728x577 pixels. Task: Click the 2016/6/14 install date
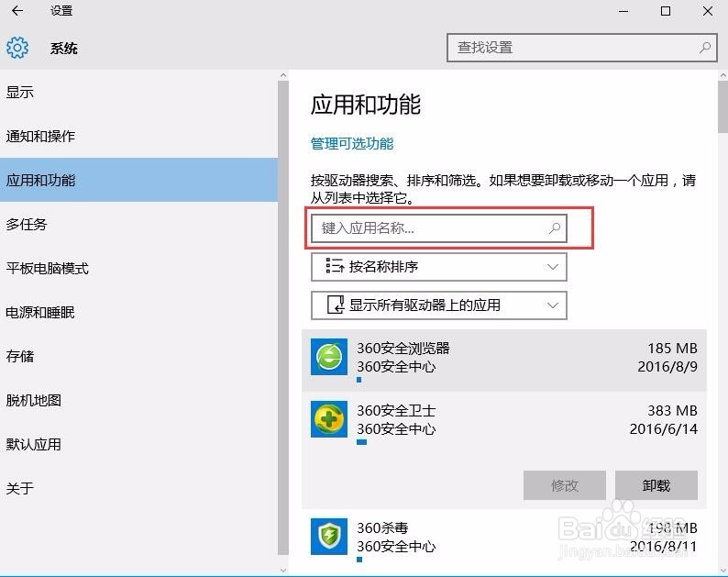click(664, 428)
